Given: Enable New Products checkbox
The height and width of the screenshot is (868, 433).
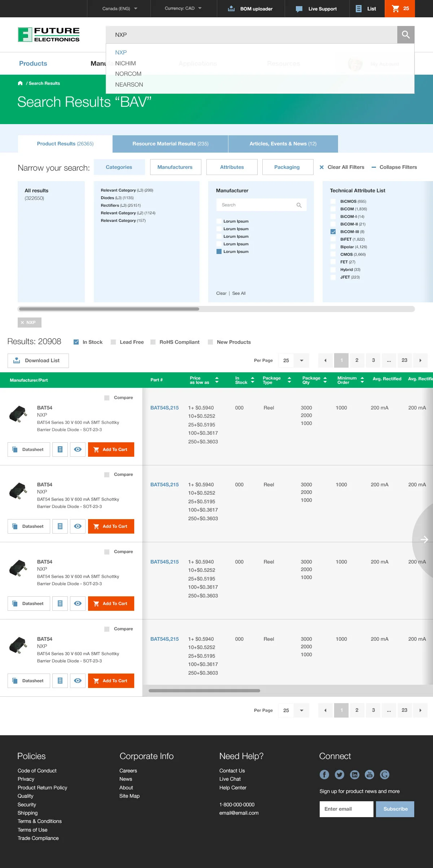Looking at the screenshot, I should click(210, 342).
